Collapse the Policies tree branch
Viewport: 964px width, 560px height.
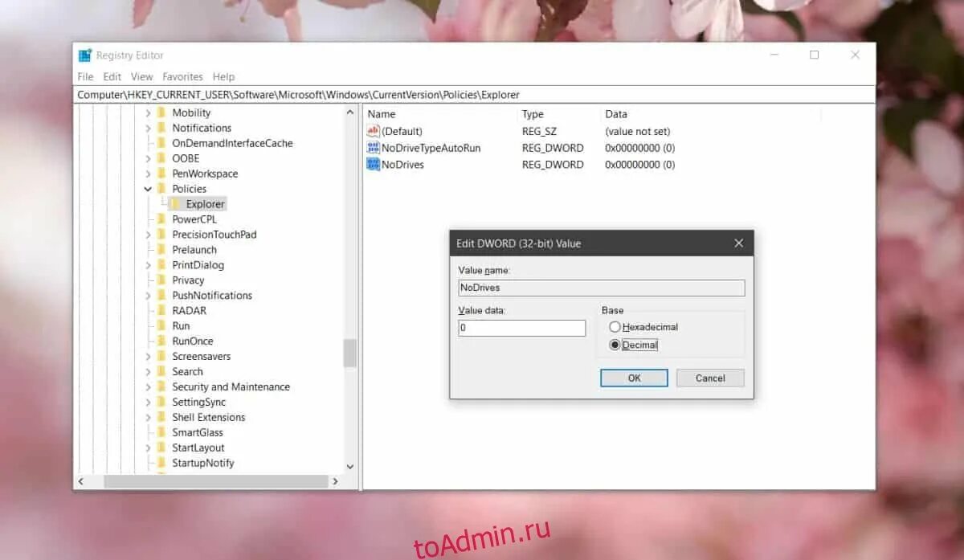[x=147, y=188]
